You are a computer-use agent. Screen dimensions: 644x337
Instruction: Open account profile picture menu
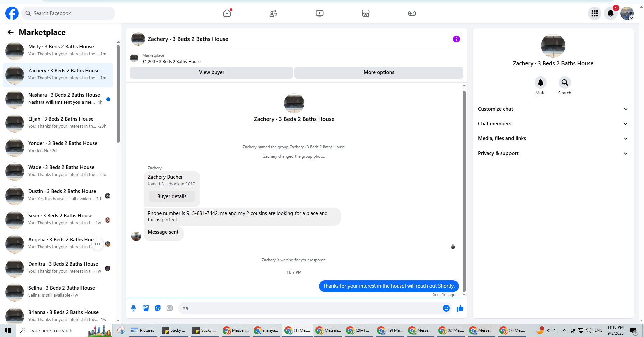[x=627, y=13]
